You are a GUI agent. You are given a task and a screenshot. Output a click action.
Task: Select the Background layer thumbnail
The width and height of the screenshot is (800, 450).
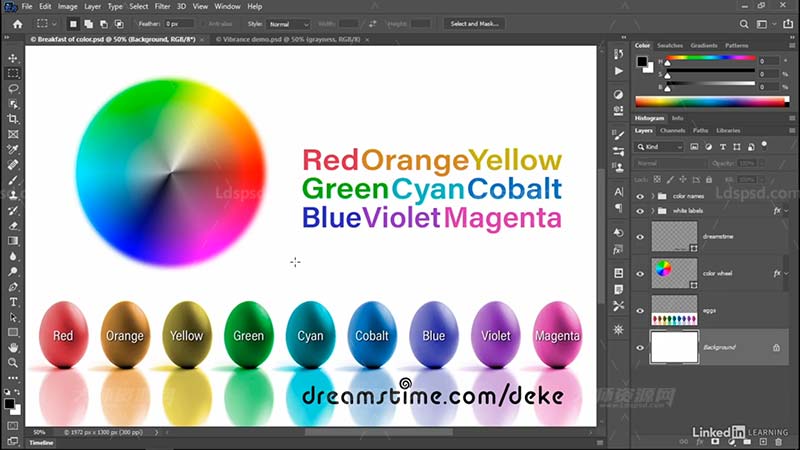[674, 347]
